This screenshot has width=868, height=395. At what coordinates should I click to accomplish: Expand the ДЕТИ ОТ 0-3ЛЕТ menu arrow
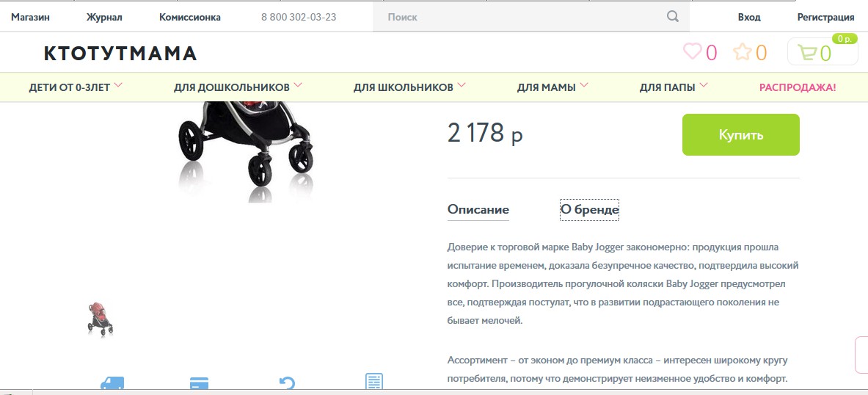118,86
